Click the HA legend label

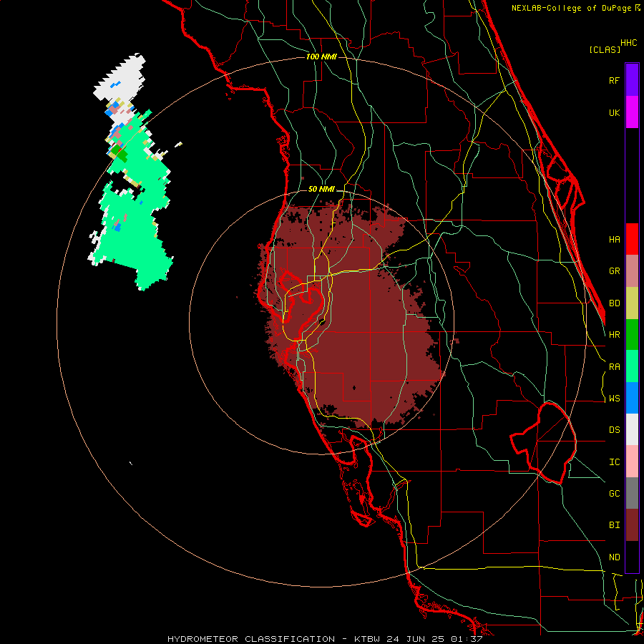tap(615, 239)
